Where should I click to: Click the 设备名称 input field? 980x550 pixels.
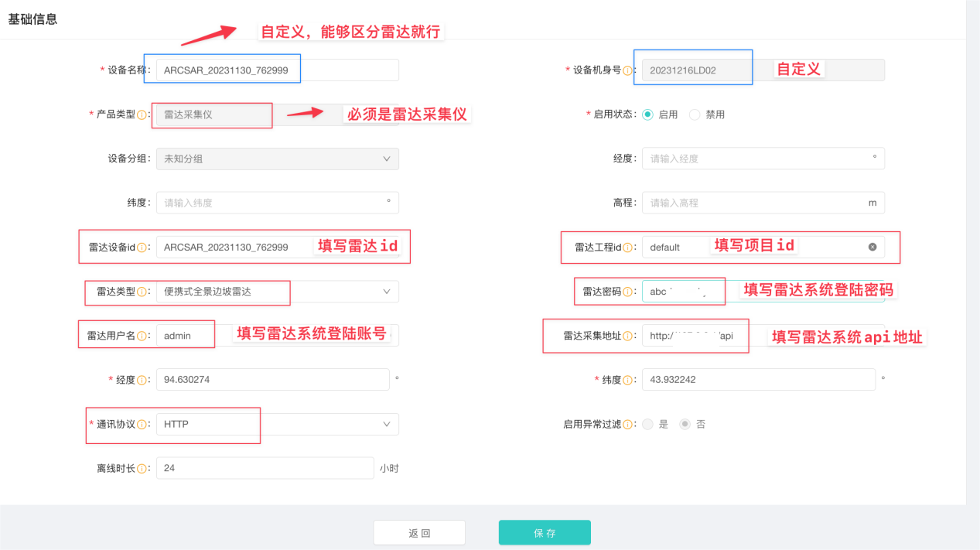pyautogui.click(x=277, y=70)
